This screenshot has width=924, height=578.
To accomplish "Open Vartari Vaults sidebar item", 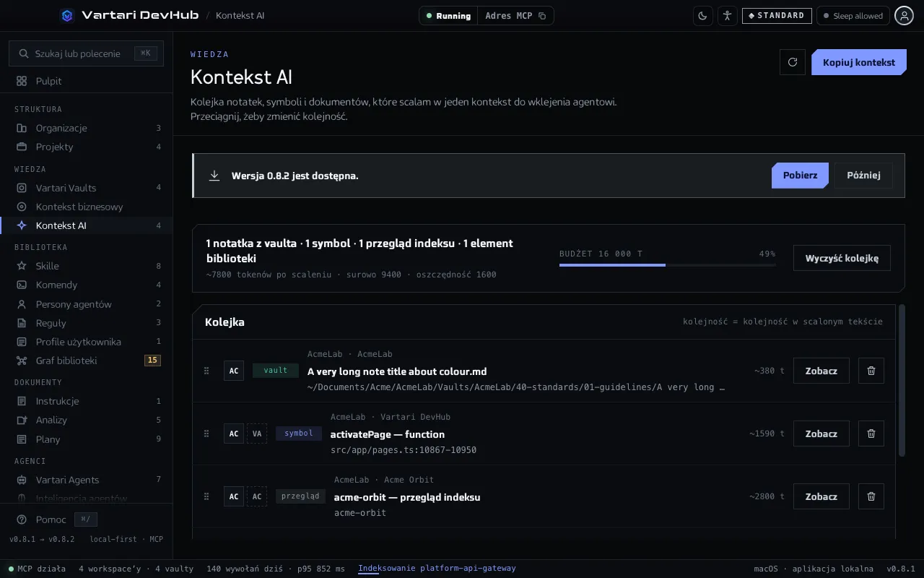I will 87,188.
